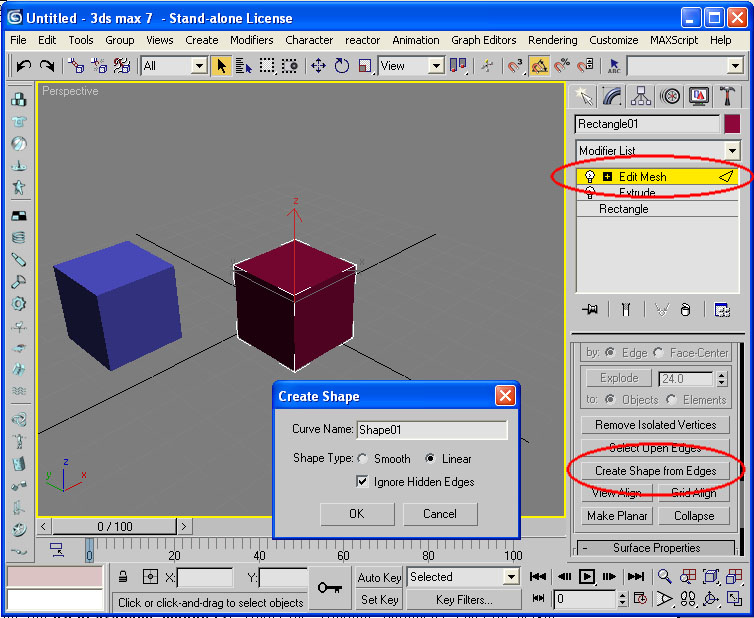Toggle the 3D Snaps magnet icon
754x618 pixels.
point(515,66)
